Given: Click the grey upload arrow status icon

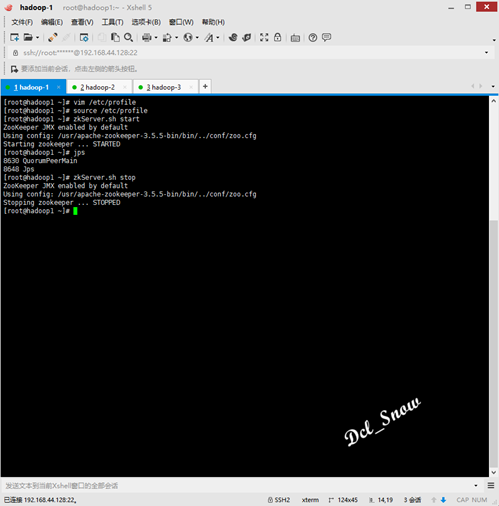Looking at the screenshot, I should tap(434, 500).
